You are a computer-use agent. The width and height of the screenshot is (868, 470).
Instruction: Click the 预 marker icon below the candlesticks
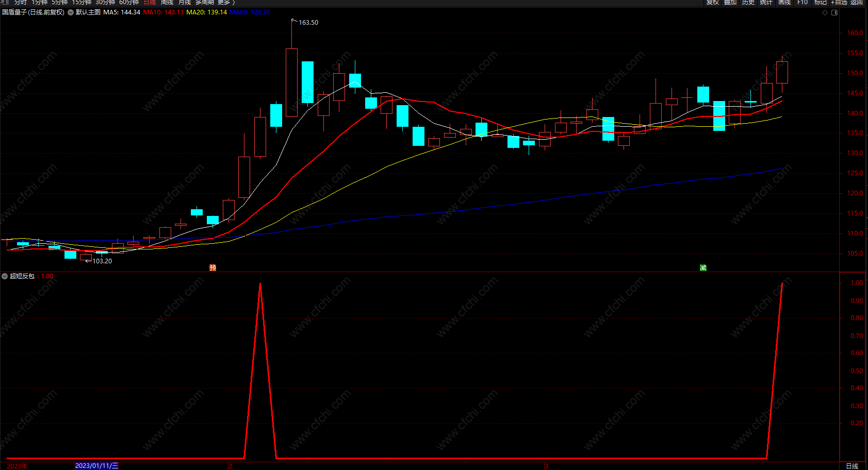coord(212,267)
